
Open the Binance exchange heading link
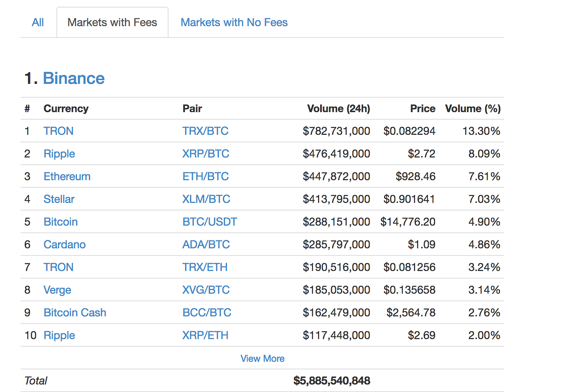[74, 78]
